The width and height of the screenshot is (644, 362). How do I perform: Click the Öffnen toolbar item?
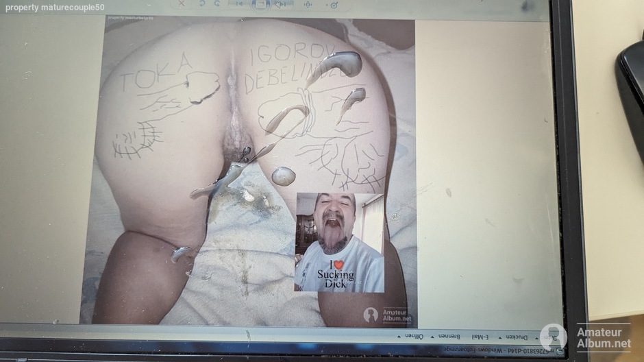[x=414, y=336]
